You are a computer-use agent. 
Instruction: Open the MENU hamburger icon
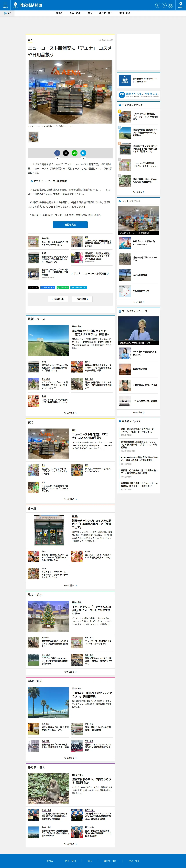click(x=5, y=5)
